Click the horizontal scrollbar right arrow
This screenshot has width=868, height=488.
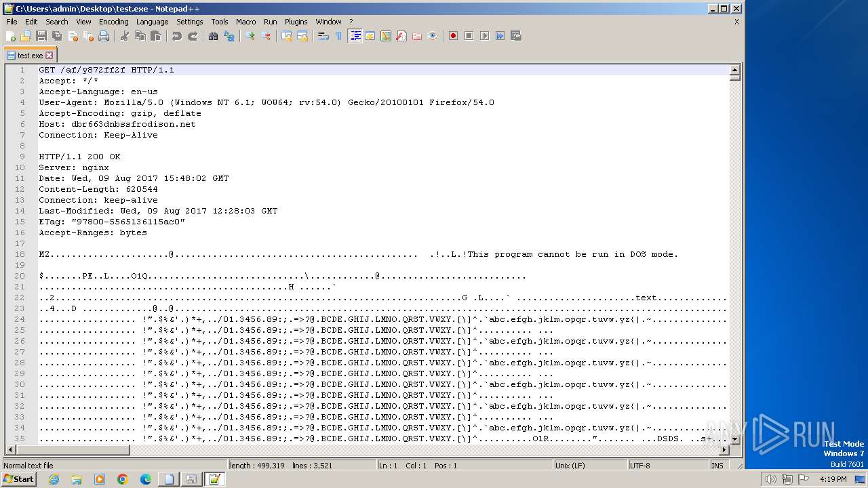(724, 450)
